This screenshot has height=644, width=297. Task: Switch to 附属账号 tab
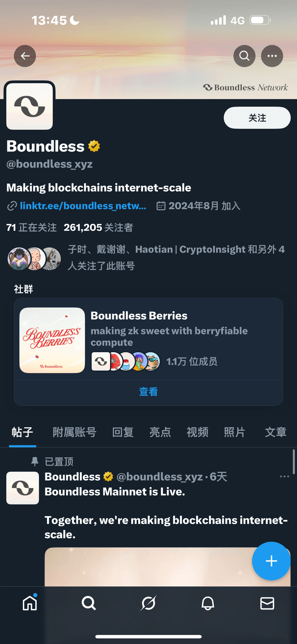pyautogui.click(x=74, y=432)
